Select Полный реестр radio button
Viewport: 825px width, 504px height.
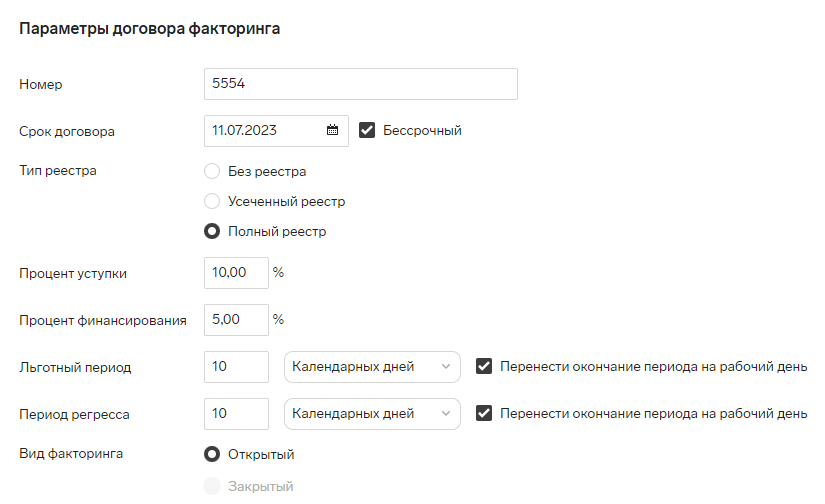point(212,231)
